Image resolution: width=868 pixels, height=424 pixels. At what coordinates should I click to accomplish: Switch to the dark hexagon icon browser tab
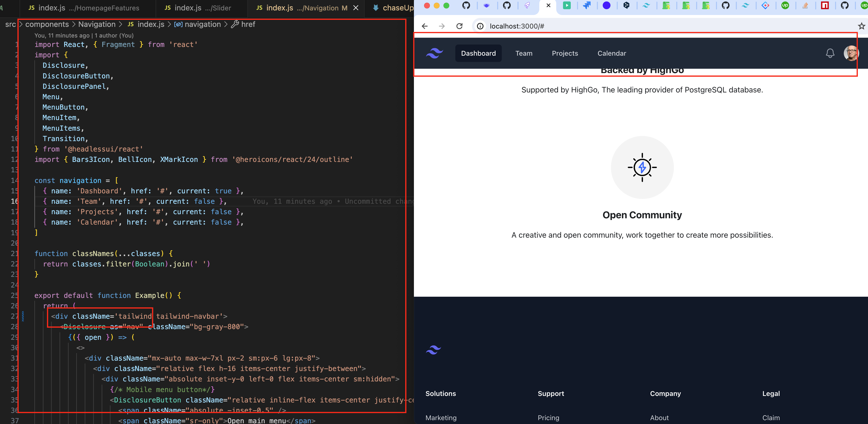(626, 5)
